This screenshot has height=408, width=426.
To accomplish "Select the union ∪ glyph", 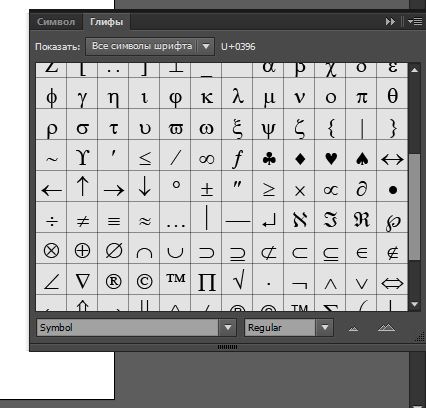I will (176, 249).
